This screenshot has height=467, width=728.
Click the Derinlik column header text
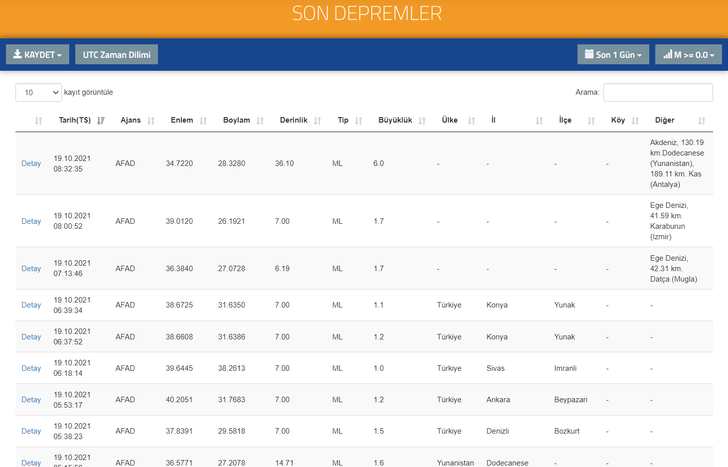(x=293, y=120)
